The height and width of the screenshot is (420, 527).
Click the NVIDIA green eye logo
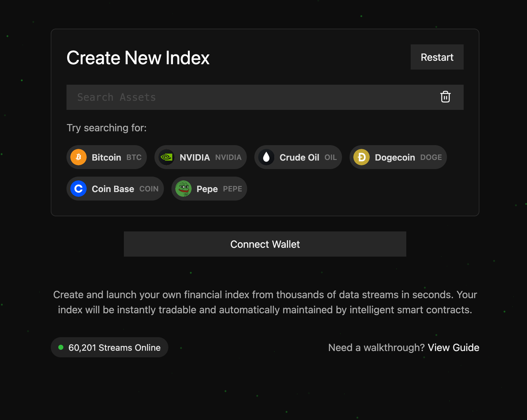[166, 157]
